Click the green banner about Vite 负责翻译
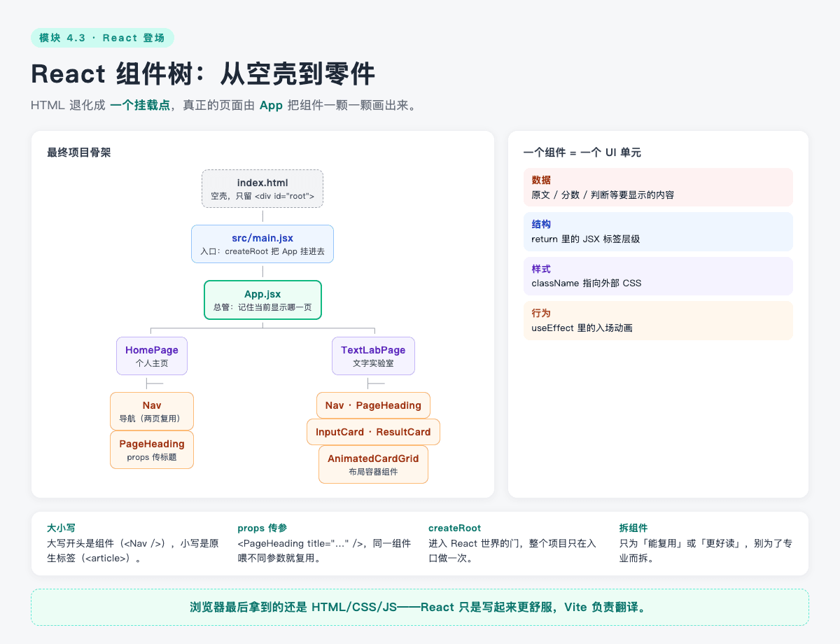Image resolution: width=840 pixels, height=644 pixels. point(420,607)
